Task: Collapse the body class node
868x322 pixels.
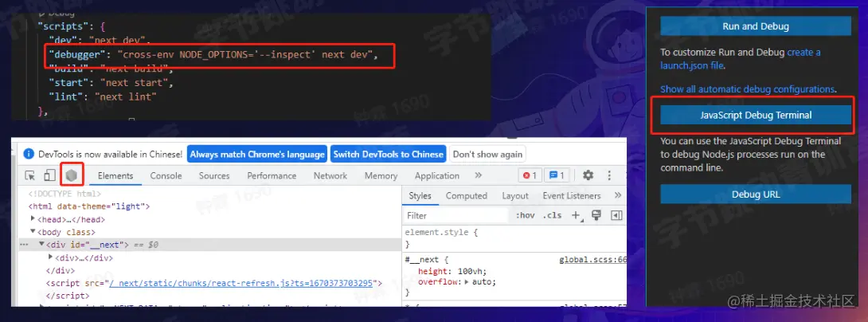Action: 33,232
